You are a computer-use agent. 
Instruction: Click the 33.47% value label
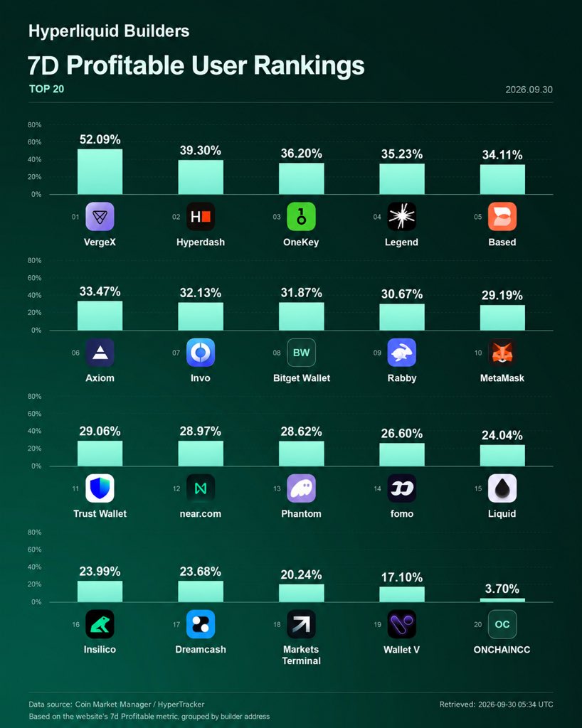pyautogui.click(x=100, y=291)
